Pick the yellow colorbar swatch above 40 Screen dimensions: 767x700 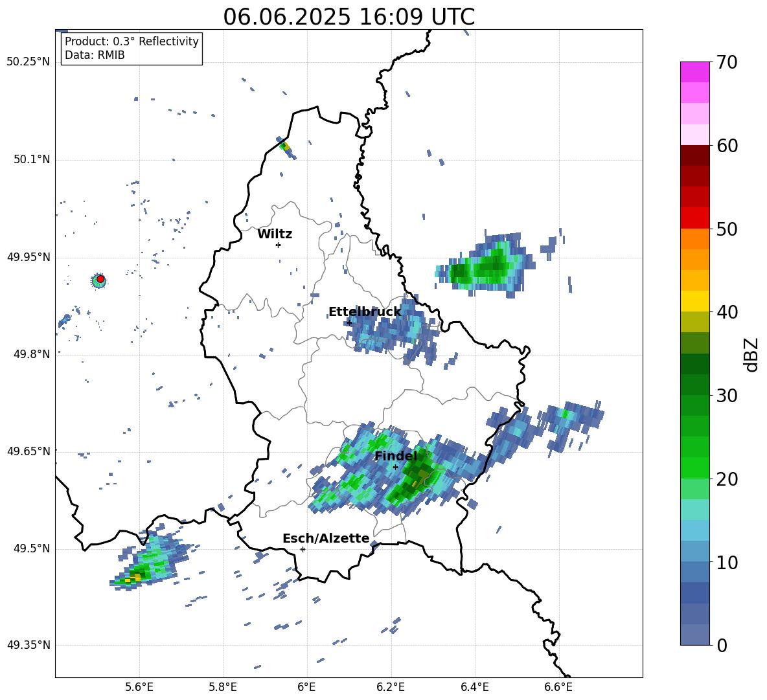pyautogui.click(x=694, y=301)
